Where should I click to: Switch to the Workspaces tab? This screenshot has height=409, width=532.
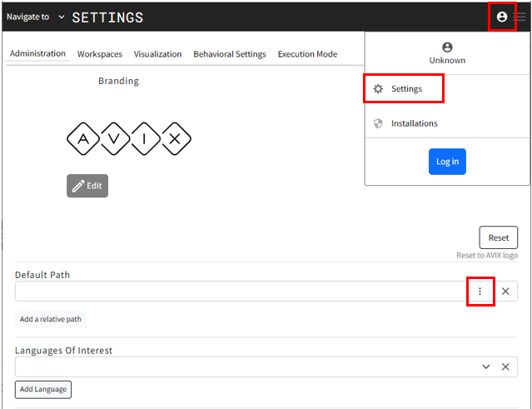point(100,54)
